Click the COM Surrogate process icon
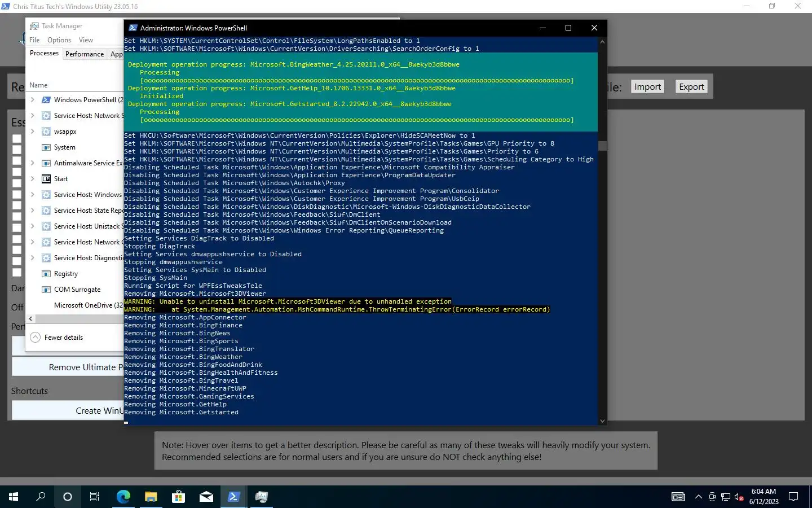The image size is (812, 508). point(46,290)
